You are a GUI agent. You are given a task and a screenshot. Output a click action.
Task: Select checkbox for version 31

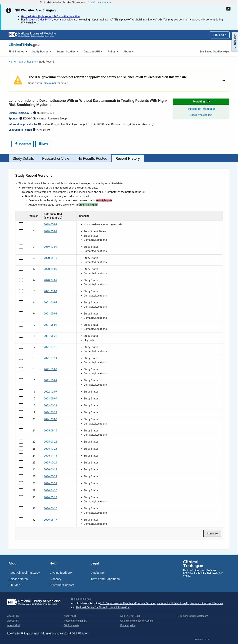[x=21, y=508]
